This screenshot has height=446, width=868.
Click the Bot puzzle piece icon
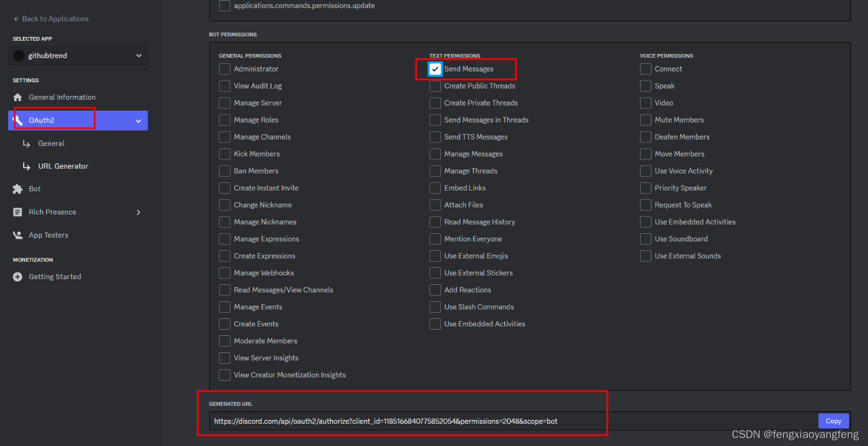coord(18,189)
